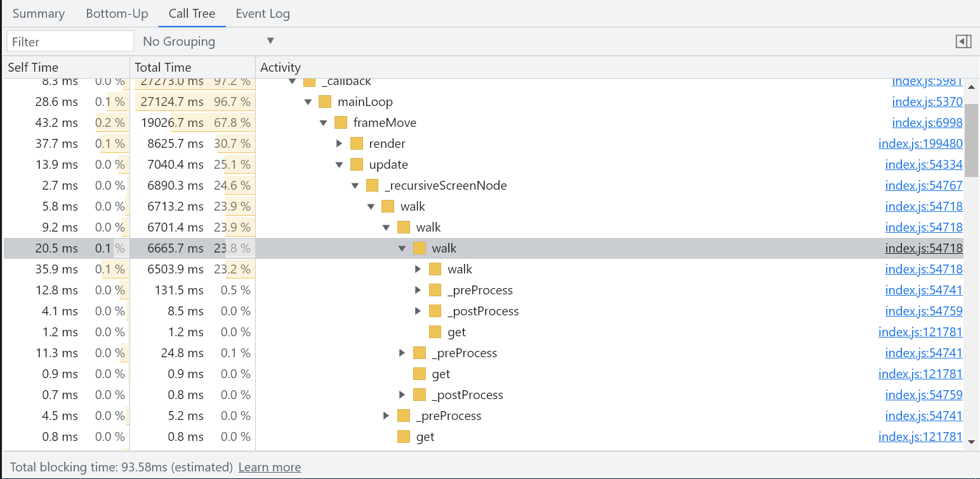
Task: Toggle the sidebar panel icon
Action: pyautogui.click(x=963, y=41)
